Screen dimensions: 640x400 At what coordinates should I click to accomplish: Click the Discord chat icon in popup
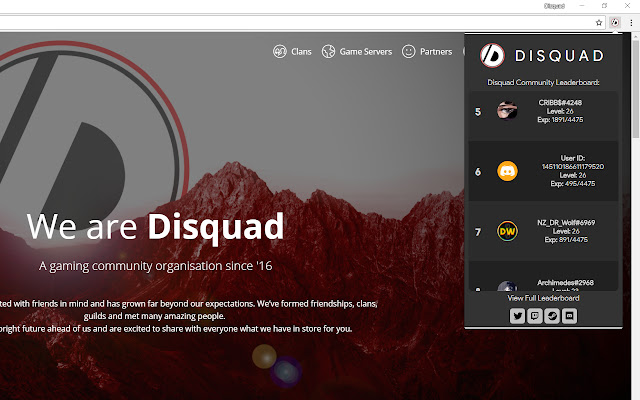pyautogui.click(x=569, y=316)
